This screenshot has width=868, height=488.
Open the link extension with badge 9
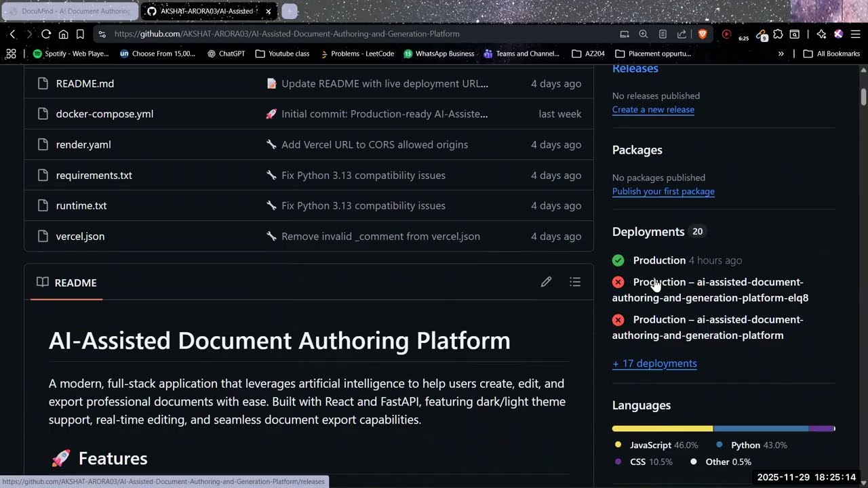[761, 35]
